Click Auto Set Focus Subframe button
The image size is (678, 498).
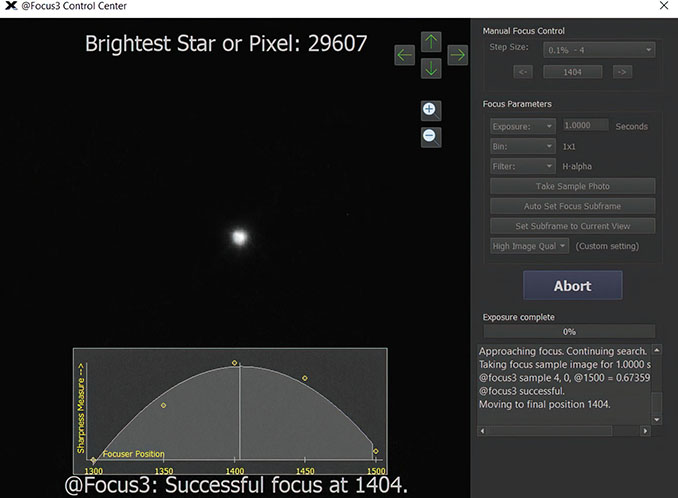[572, 206]
